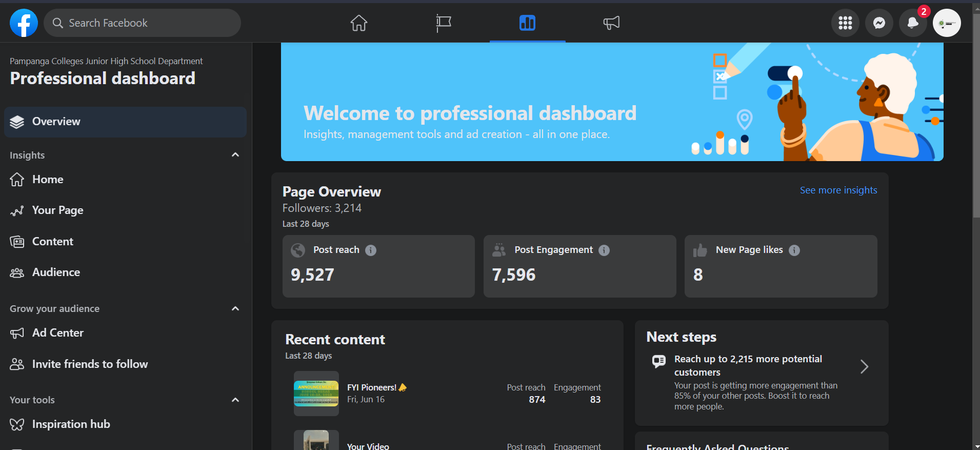Open Ad Center in the sidebar
The height and width of the screenshot is (450, 980).
(125, 333)
